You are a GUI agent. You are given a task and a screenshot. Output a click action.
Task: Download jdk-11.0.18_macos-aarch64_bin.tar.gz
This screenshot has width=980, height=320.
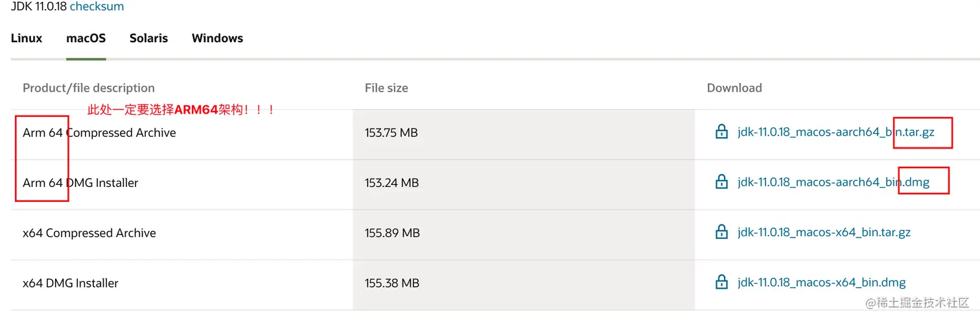click(835, 132)
